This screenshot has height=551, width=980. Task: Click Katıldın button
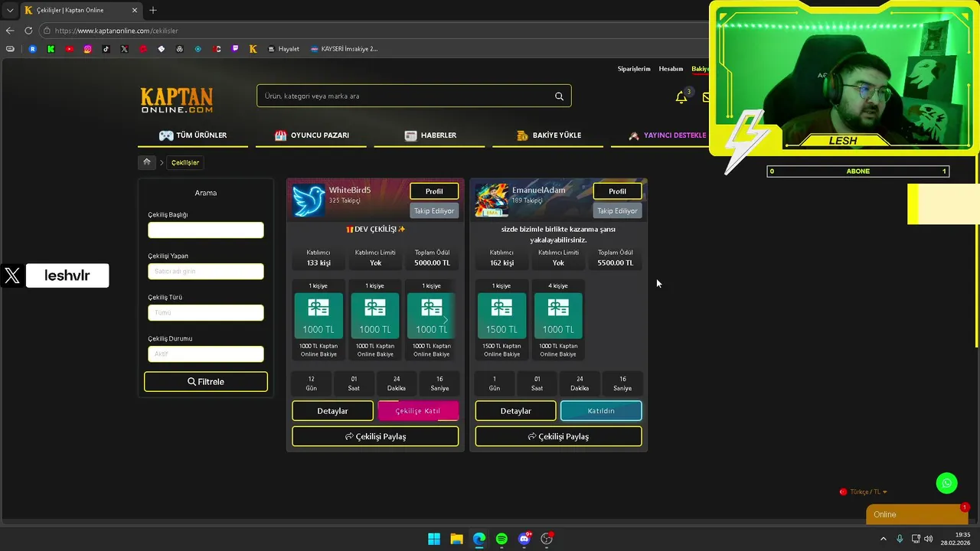pyautogui.click(x=601, y=411)
